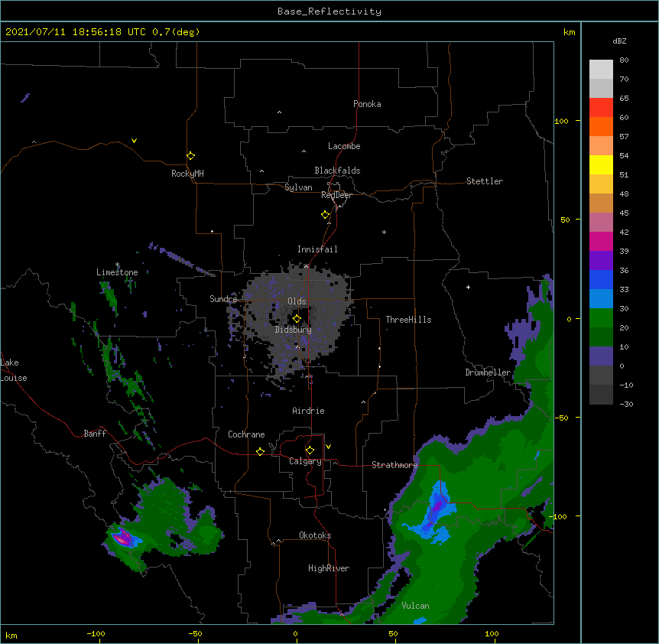This screenshot has width=659, height=644.
Task: Click the Okotoks label
Action: pos(315,535)
